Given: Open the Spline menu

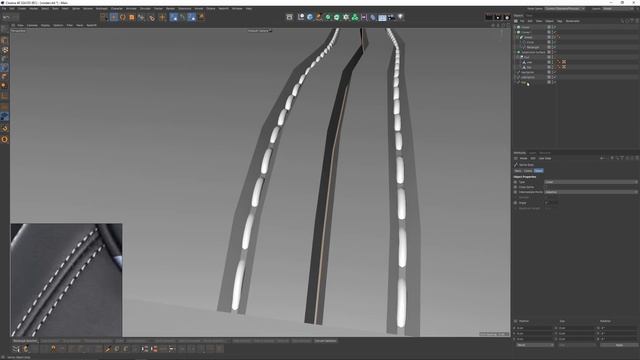Looking at the screenshot, I should coord(76,8).
